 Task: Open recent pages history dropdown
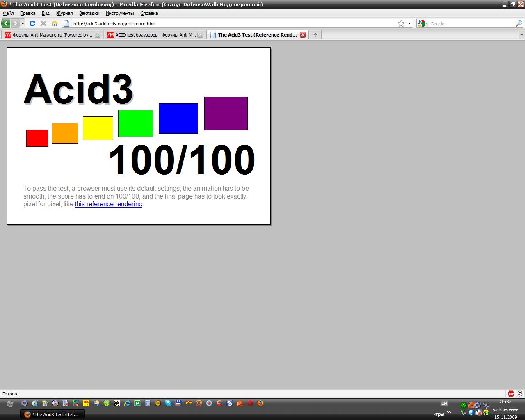[23, 23]
